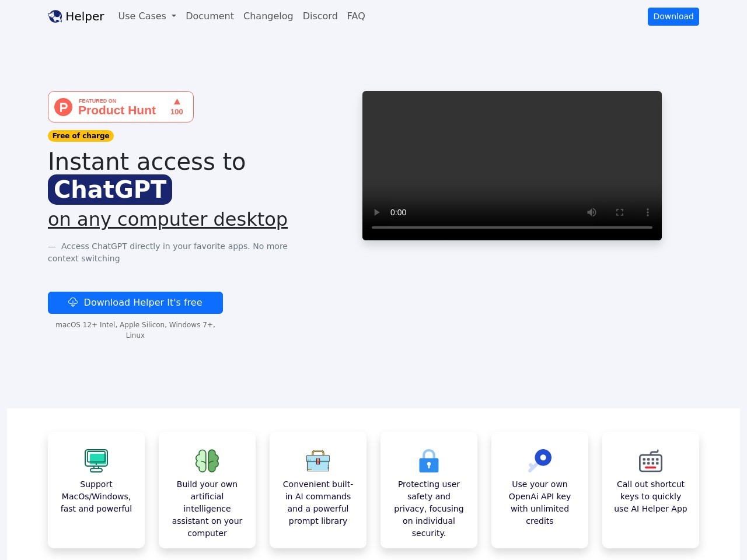Click the macOS 12+ Intel platform note
This screenshot has height=560, width=747.
point(135,330)
